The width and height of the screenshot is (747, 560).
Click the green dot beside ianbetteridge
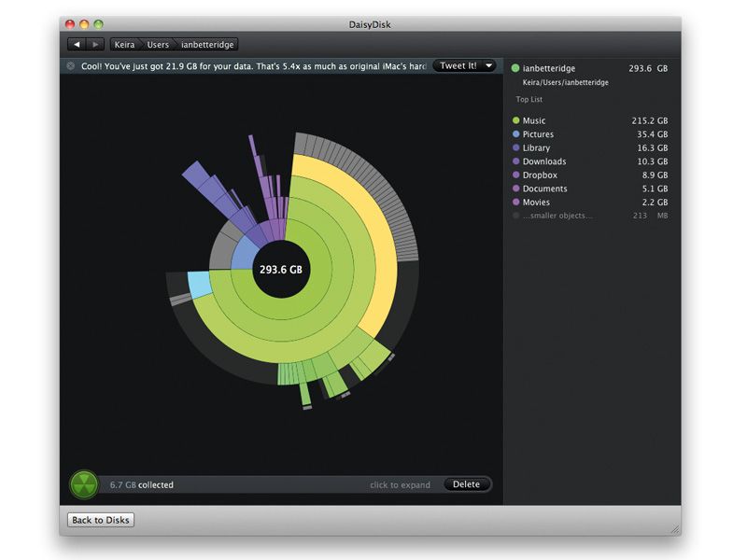point(514,67)
